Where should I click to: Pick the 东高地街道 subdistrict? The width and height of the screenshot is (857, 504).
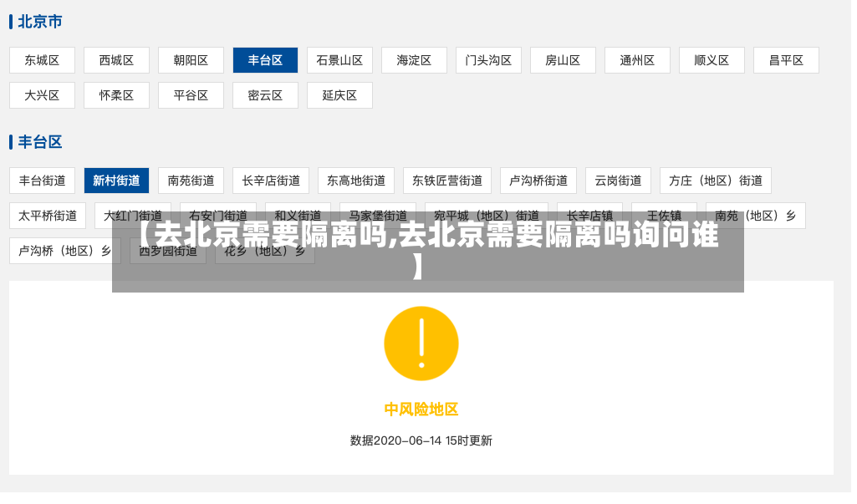(356, 181)
